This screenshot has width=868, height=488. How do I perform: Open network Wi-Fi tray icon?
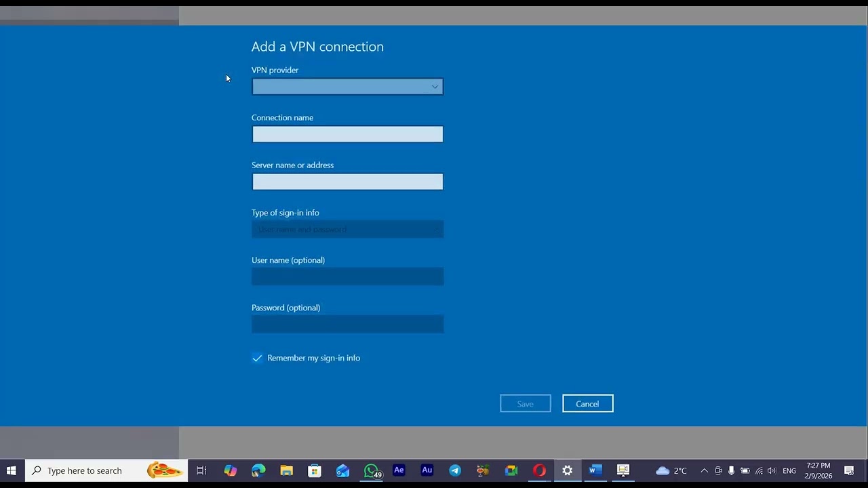pos(759,470)
